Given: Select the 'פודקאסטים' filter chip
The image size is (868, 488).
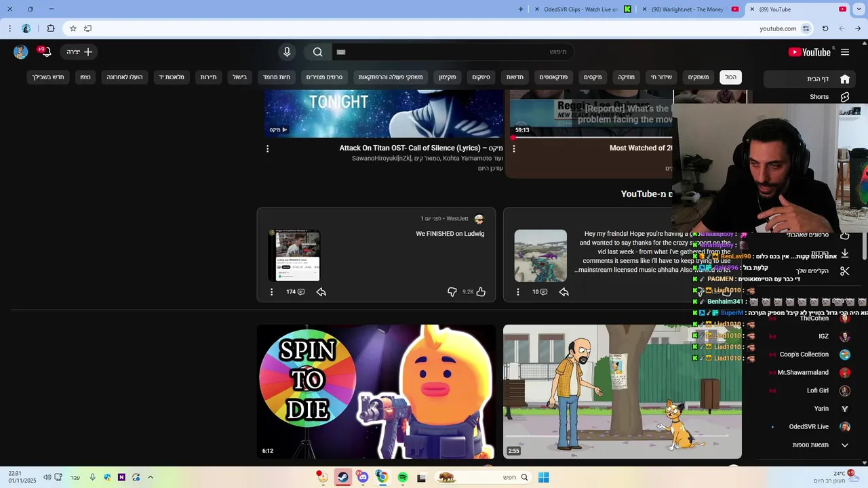Looking at the screenshot, I should (553, 77).
